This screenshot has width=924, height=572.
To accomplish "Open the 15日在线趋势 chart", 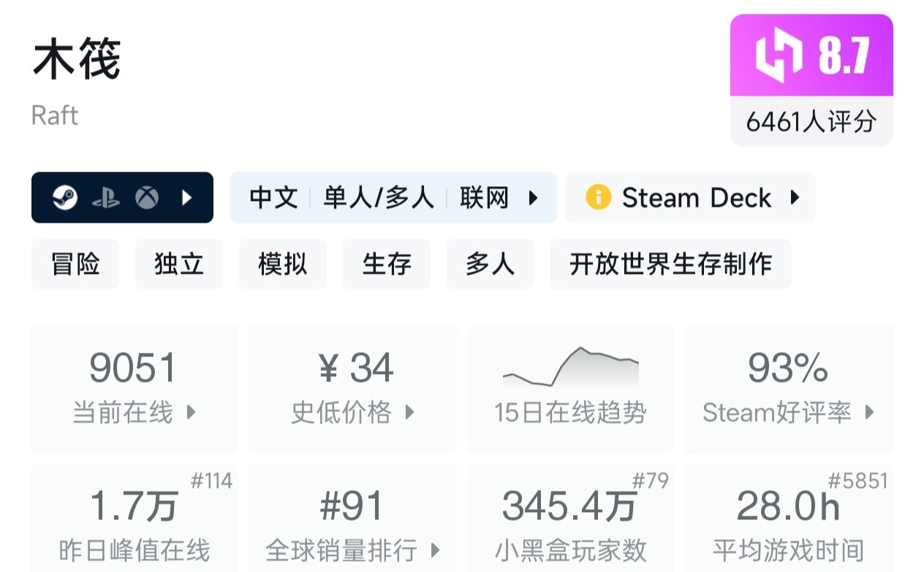I will [x=570, y=389].
